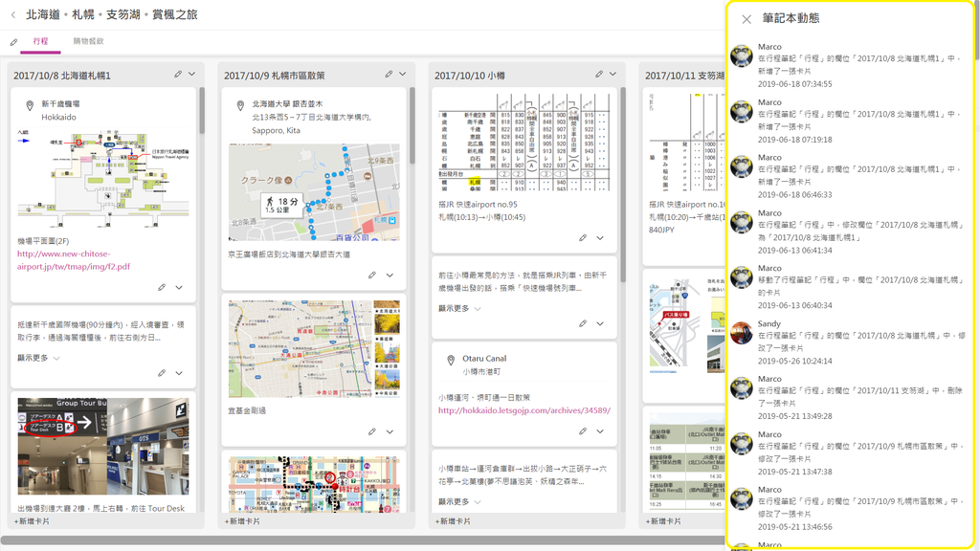
Task: Select activity dated 2019-05-21 13:49:28
Action: (x=850, y=397)
